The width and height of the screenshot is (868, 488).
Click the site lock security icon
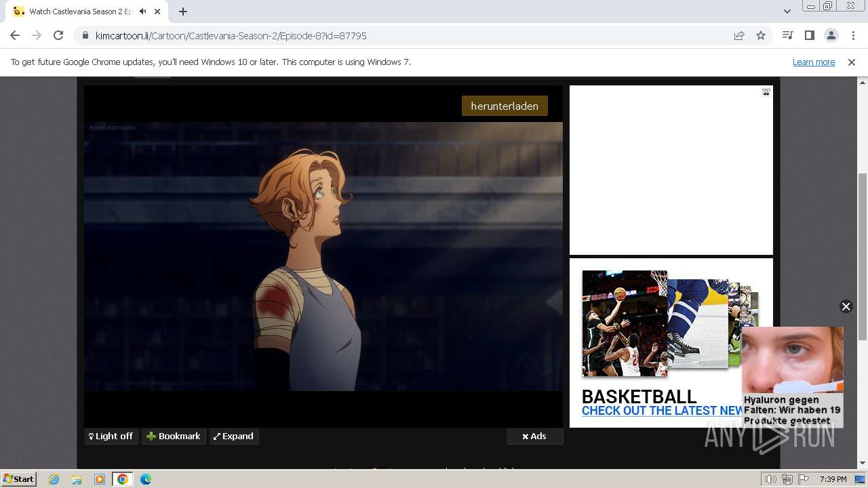(x=85, y=35)
